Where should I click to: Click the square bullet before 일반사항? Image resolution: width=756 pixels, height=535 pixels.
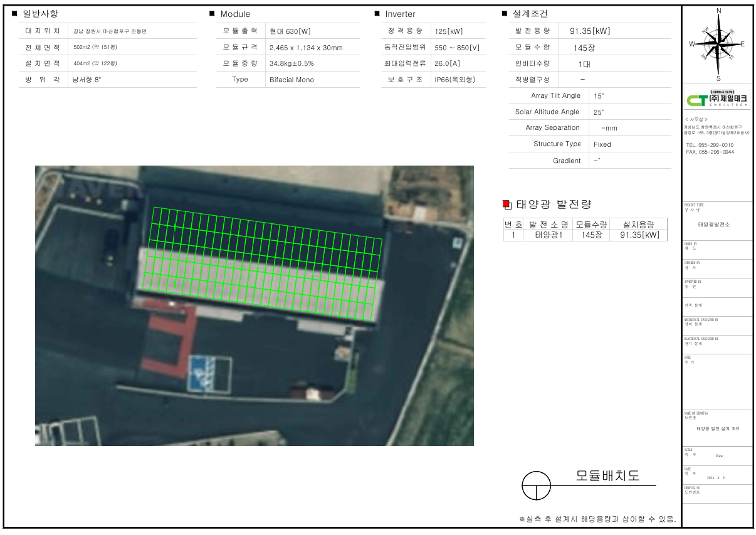point(14,14)
